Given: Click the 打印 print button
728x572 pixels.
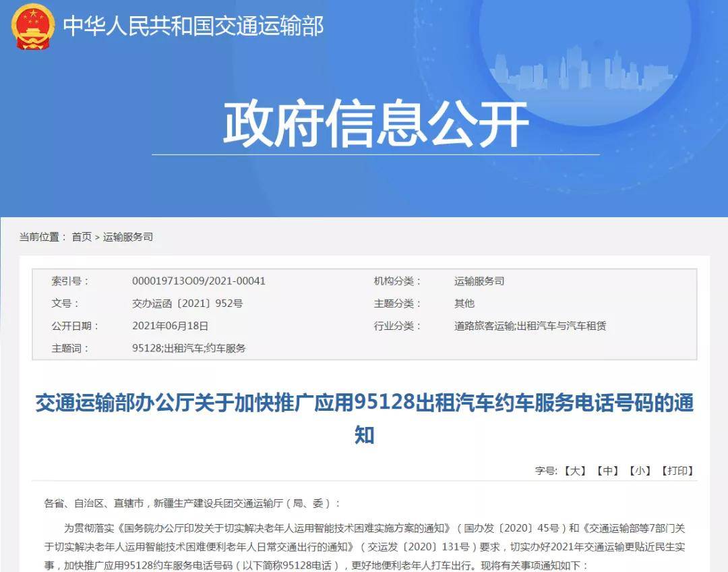Looking at the screenshot, I should pyautogui.click(x=677, y=471).
